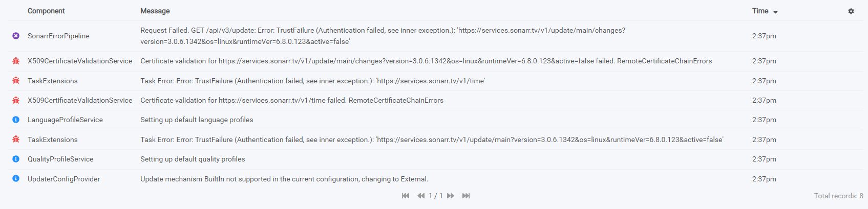Click the red bug icon for first X509CertificateValidationService
The width and height of the screenshot is (868, 209).
[16, 61]
